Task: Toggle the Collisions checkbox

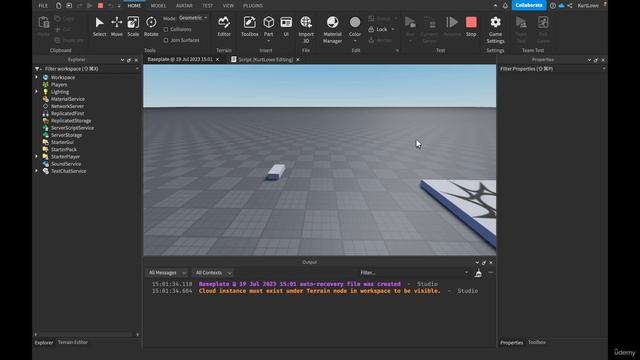Action: [x=166, y=29]
